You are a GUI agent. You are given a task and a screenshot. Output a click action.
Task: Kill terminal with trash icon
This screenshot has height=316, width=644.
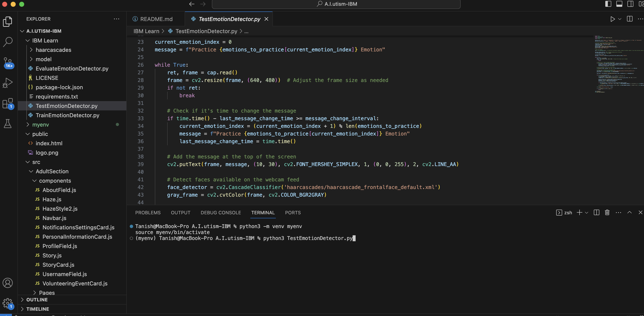point(607,212)
